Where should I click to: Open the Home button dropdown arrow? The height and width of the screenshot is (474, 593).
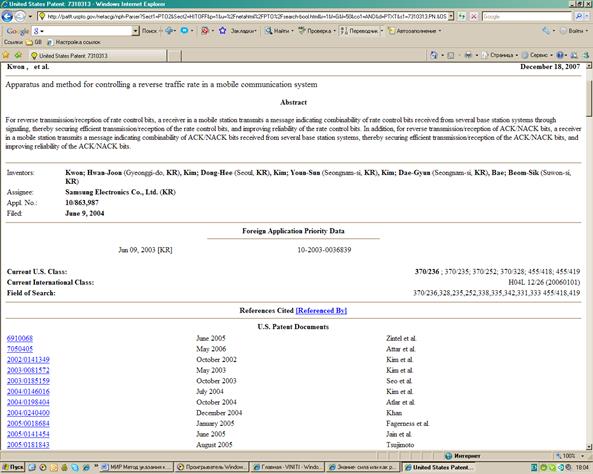click(x=442, y=56)
